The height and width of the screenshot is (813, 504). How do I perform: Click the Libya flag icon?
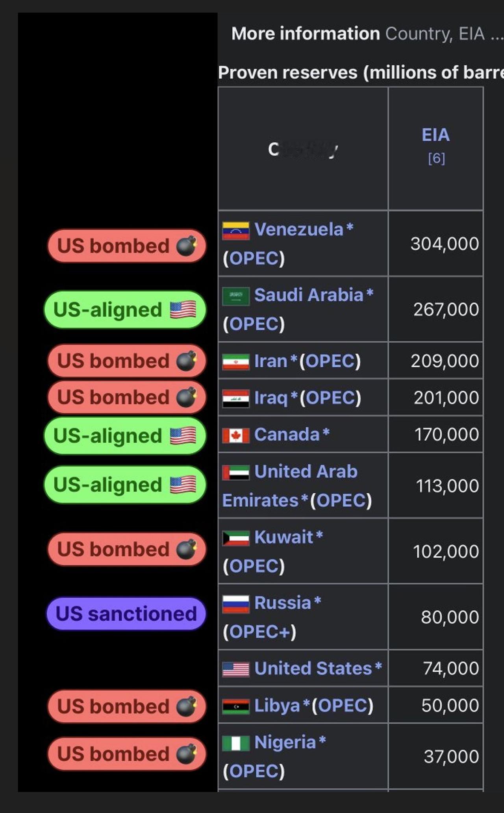click(x=235, y=706)
